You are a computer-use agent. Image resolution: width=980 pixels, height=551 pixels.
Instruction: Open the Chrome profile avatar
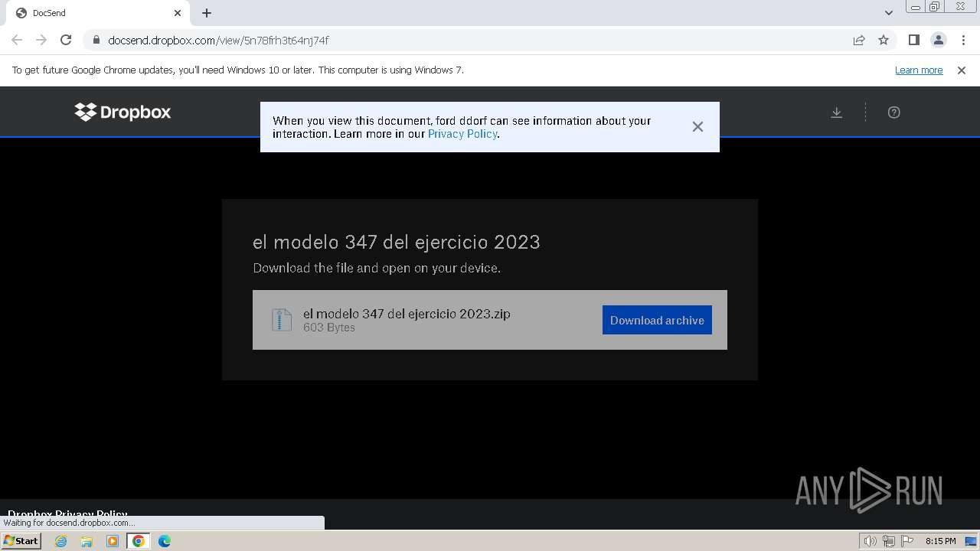point(939,40)
